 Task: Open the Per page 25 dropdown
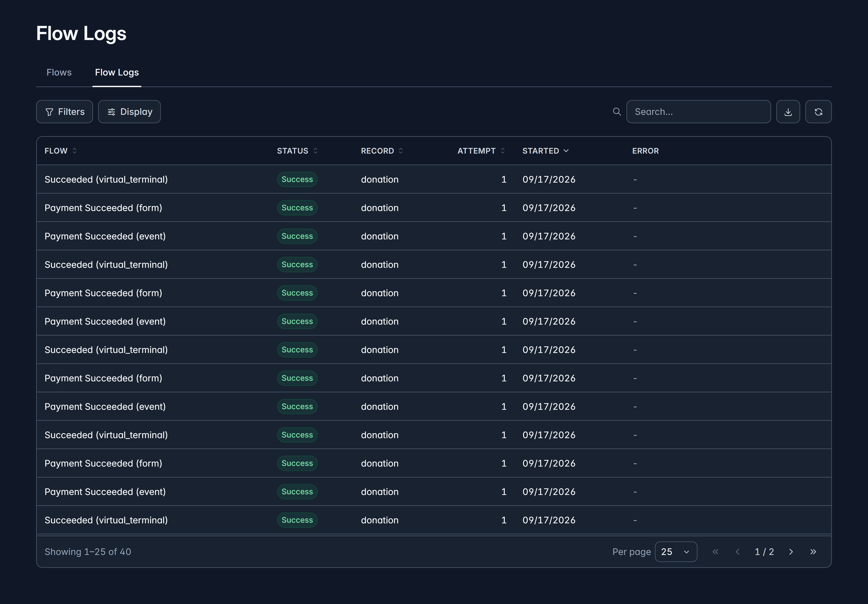(x=676, y=552)
